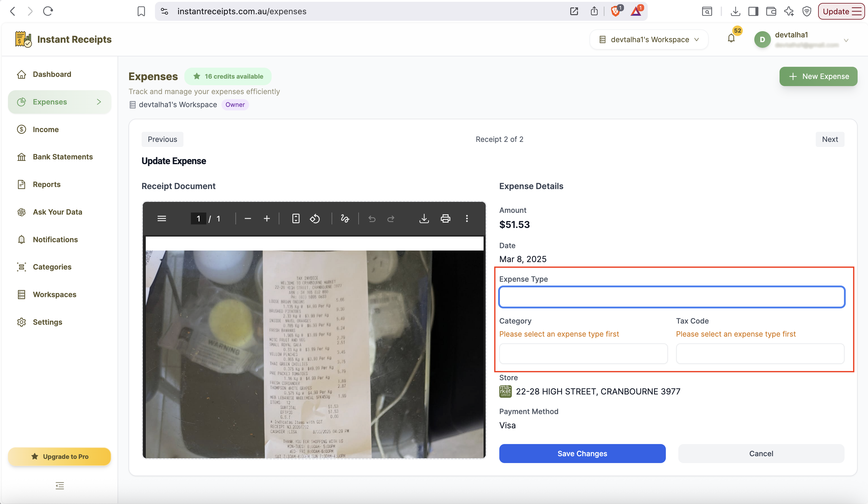
Task: Click the New Expense button
Action: [818, 77]
